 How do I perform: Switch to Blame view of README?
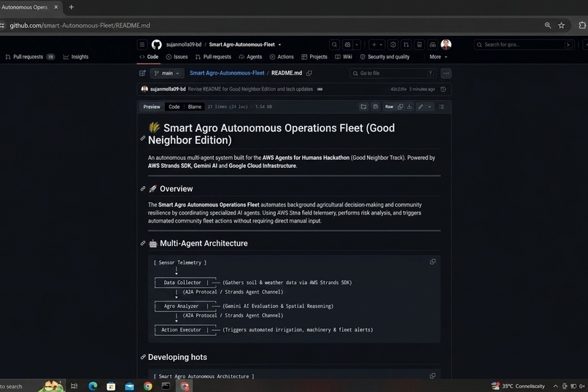point(195,107)
